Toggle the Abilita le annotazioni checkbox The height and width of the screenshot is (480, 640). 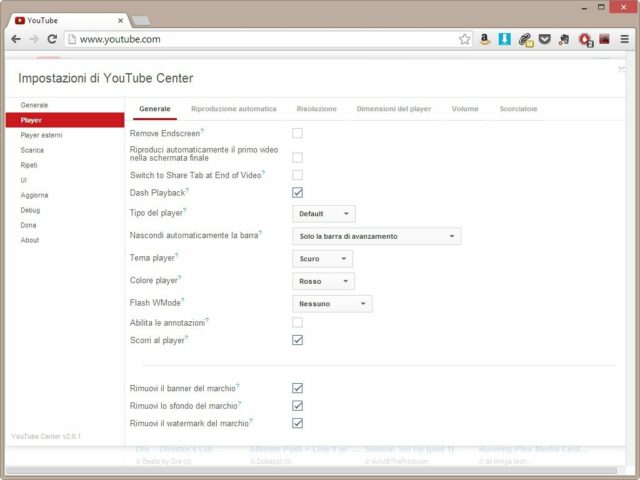coord(297,322)
